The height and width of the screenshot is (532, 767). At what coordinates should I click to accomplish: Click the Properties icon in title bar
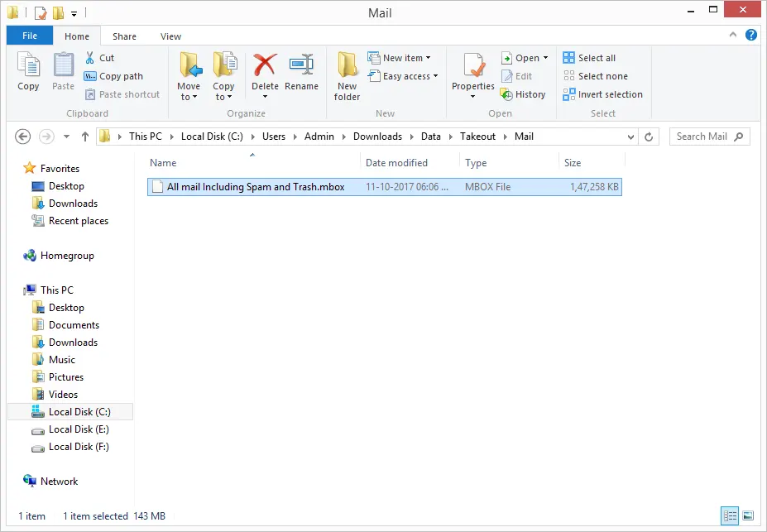[40, 12]
